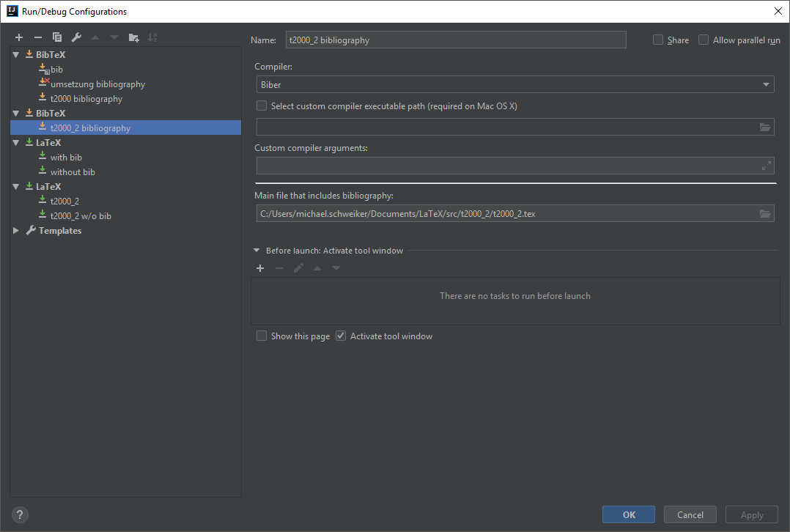Add a new run configuration
Screen dimensions: 790x532
(18, 37)
